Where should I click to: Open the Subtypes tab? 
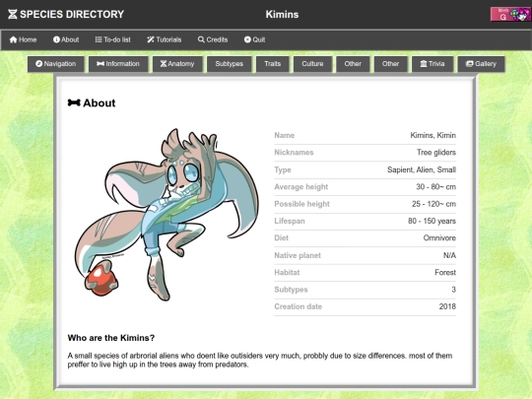[229, 64]
